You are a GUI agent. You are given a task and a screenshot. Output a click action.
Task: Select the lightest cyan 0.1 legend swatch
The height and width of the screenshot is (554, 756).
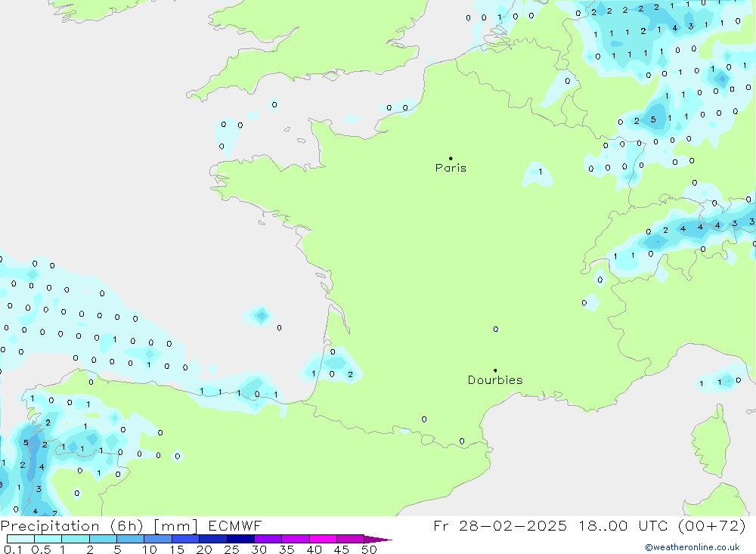point(20,539)
